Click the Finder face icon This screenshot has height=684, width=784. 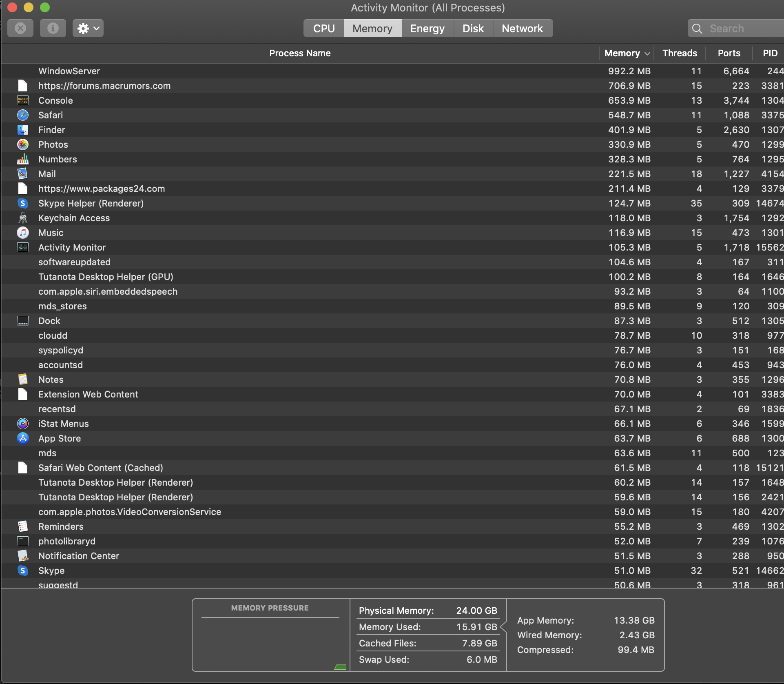[23, 130]
